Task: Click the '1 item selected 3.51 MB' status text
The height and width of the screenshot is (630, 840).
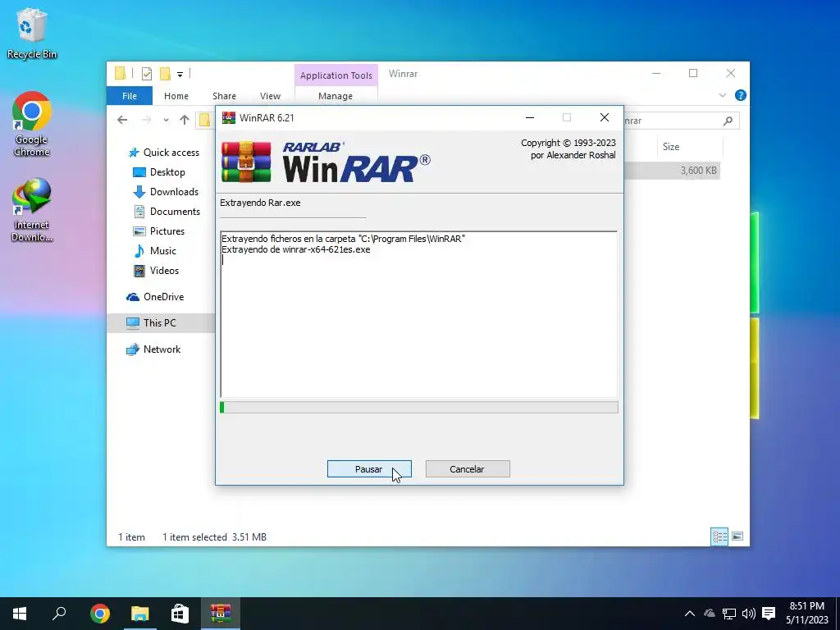Action: 214,536
